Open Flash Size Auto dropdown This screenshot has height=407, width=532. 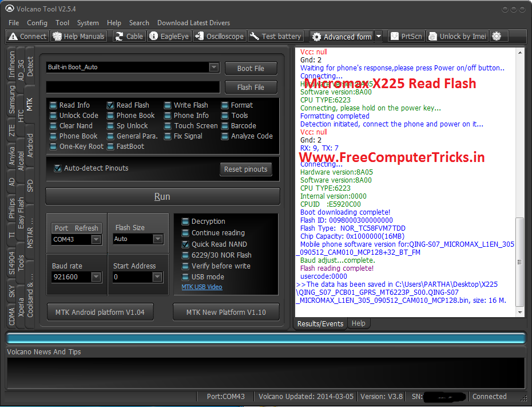click(x=157, y=239)
